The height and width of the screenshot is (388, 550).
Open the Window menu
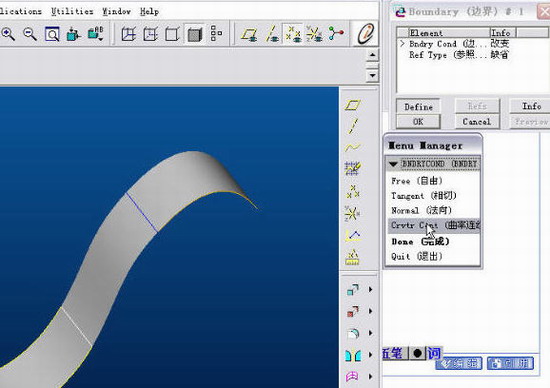click(x=116, y=12)
